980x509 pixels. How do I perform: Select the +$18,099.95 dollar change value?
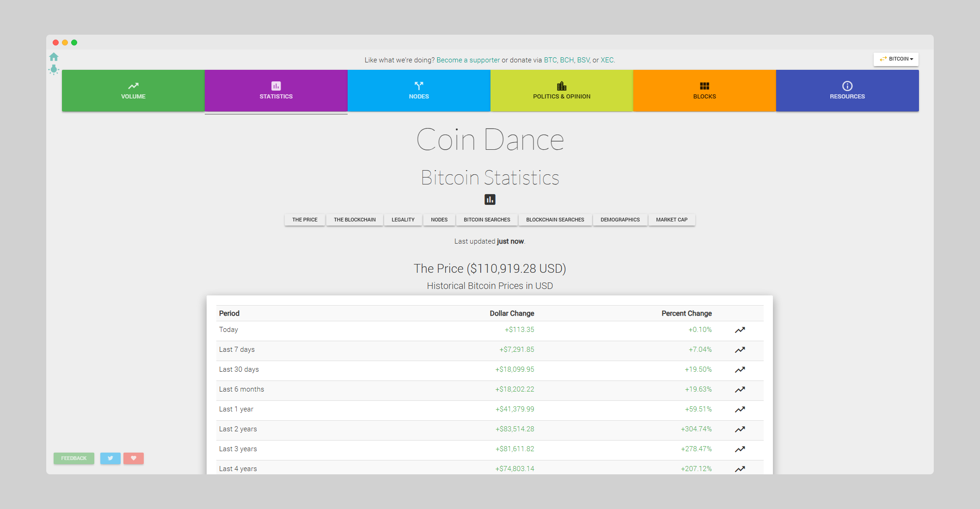pos(515,369)
